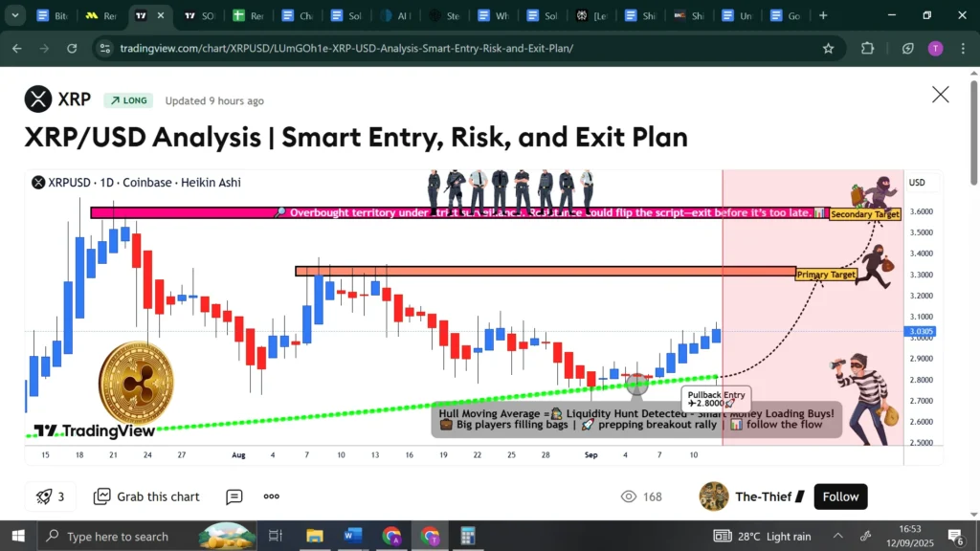The width and height of the screenshot is (980, 551).
Task: Click Grab this chart
Action: click(146, 496)
